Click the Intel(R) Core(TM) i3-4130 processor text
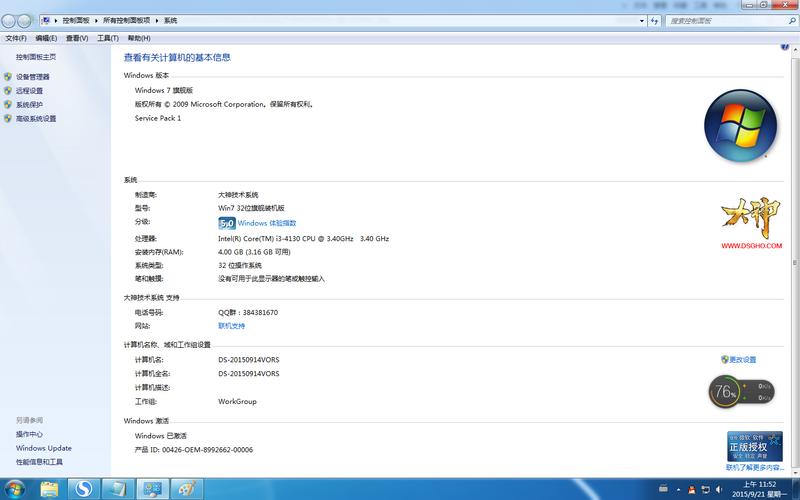The image size is (800, 500). tap(304, 238)
